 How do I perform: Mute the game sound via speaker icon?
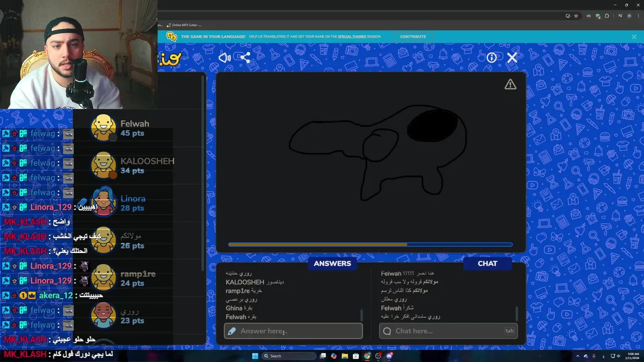[224, 57]
